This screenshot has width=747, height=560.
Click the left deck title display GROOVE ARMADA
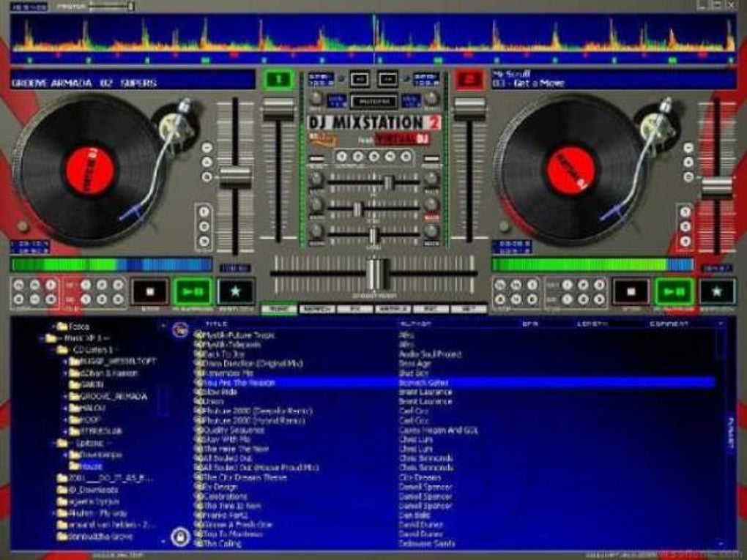tap(133, 80)
